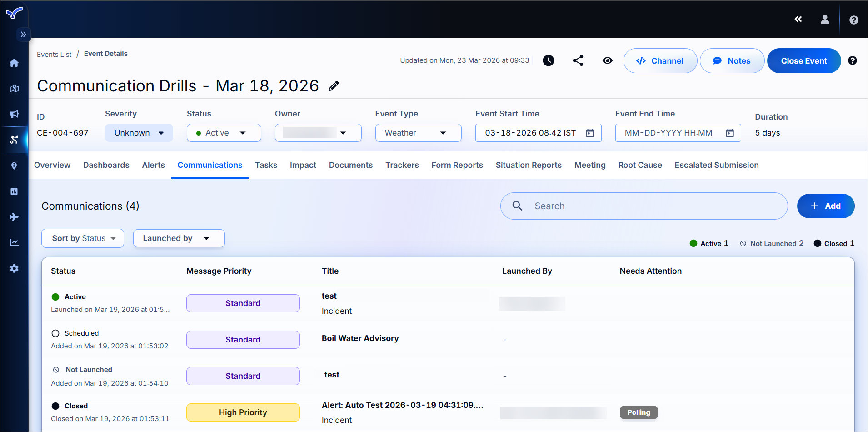Image resolution: width=868 pixels, height=432 pixels.
Task: Filter by Closed status legend
Action: (x=834, y=244)
